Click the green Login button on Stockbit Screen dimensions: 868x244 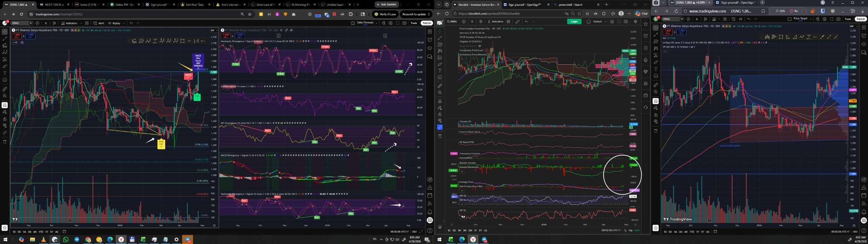coord(574,22)
